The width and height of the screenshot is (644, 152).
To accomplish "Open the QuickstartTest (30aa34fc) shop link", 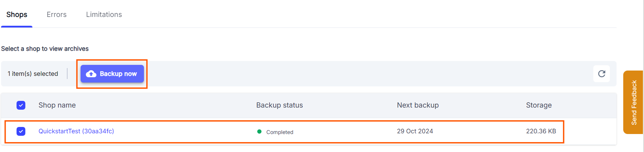I will pos(76,131).
